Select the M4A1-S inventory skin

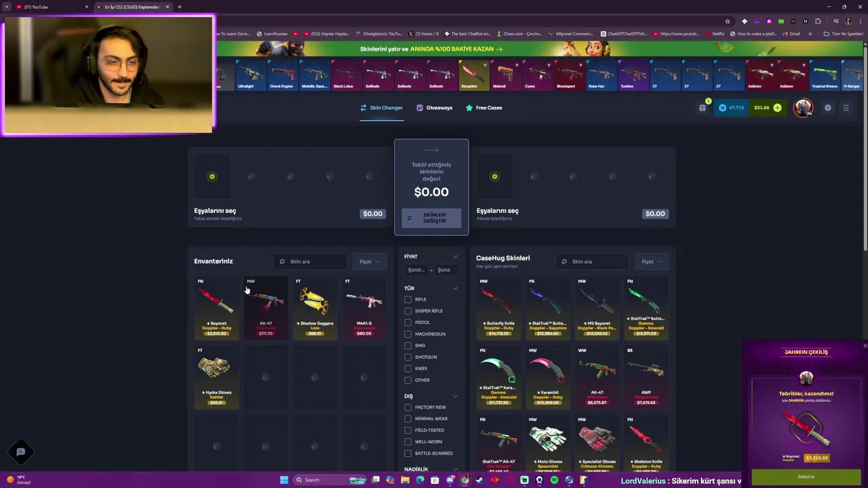click(364, 307)
